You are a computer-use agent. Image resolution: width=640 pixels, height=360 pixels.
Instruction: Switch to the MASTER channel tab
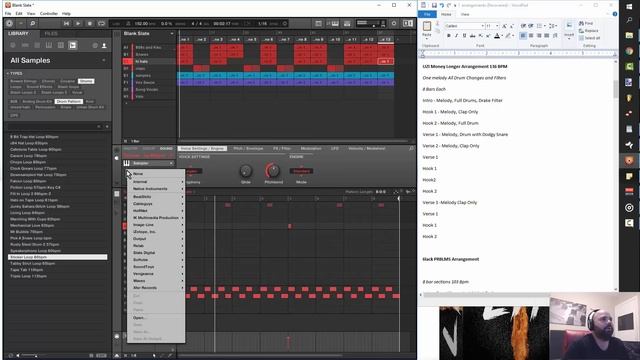(131, 149)
